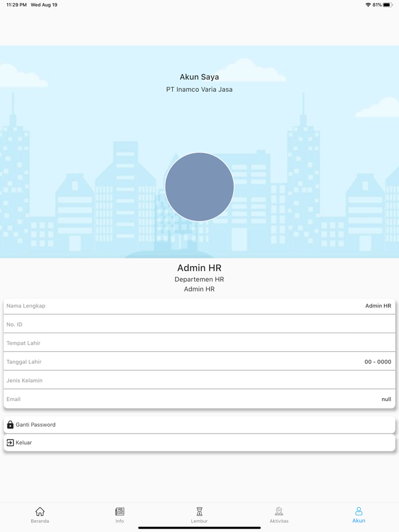Switch to the Beranda tab label

40,521
